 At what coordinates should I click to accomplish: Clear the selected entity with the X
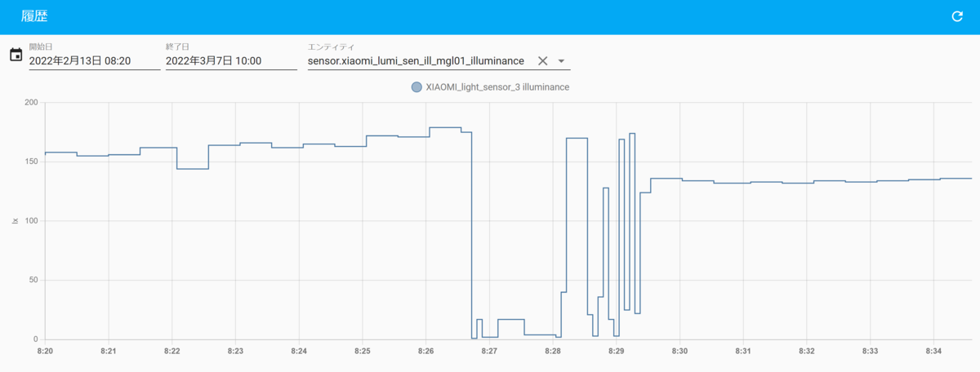tap(542, 61)
